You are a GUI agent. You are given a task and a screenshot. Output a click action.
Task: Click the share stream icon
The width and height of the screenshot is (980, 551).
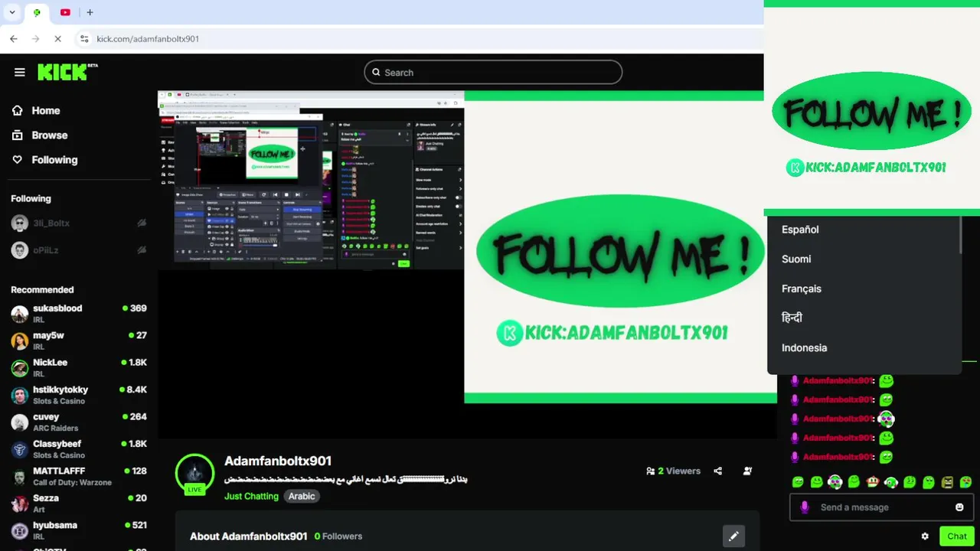point(717,471)
